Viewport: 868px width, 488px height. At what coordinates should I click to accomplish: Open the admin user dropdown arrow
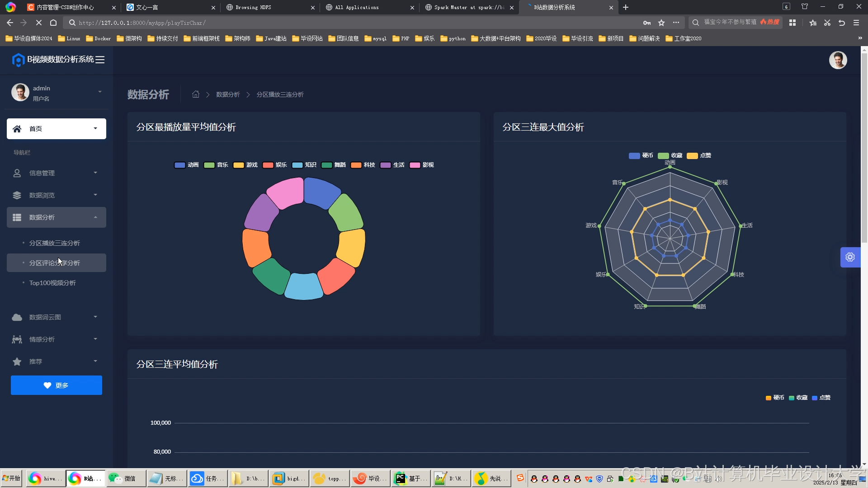pyautogui.click(x=100, y=92)
